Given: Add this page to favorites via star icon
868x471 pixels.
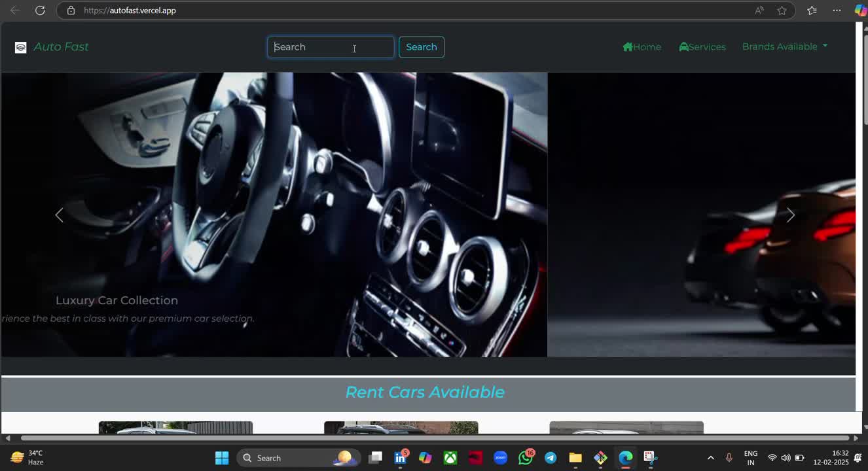Looking at the screenshot, I should [782, 10].
